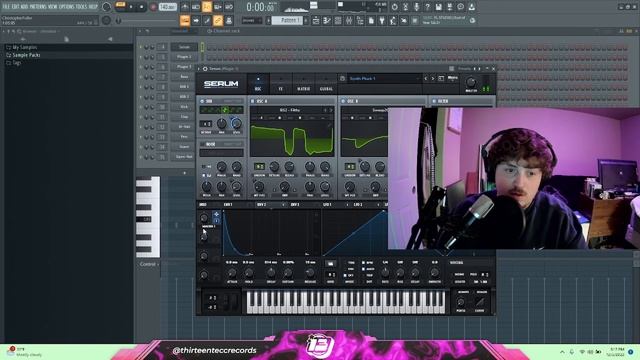Open the snap selector left of Pattern 1
The width and height of the screenshot is (640, 360).
pos(252,20)
